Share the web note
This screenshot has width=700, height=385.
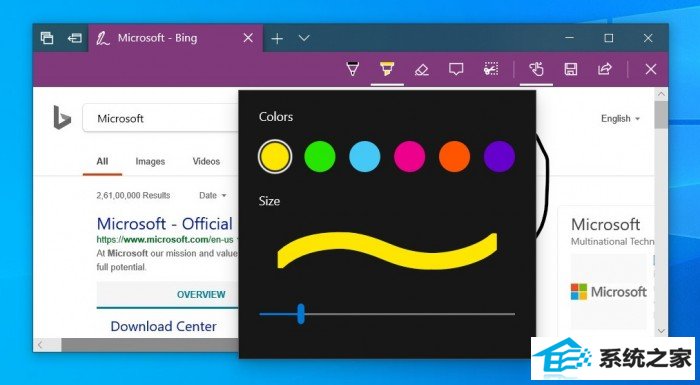(604, 69)
